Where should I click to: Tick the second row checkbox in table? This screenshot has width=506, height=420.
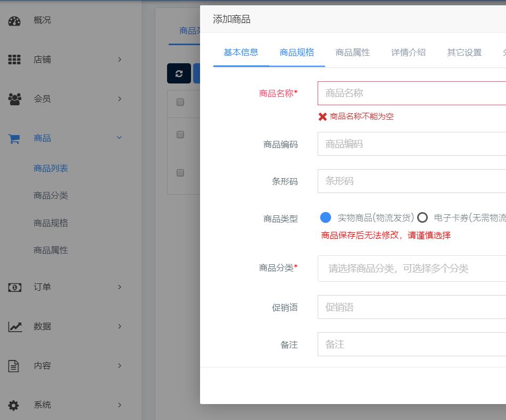click(180, 135)
